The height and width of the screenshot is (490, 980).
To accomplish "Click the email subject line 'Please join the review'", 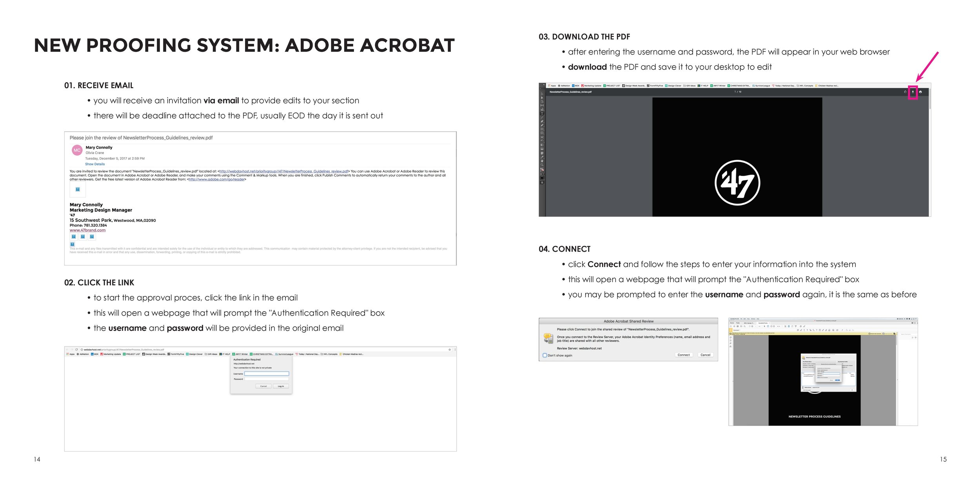I will (x=141, y=138).
